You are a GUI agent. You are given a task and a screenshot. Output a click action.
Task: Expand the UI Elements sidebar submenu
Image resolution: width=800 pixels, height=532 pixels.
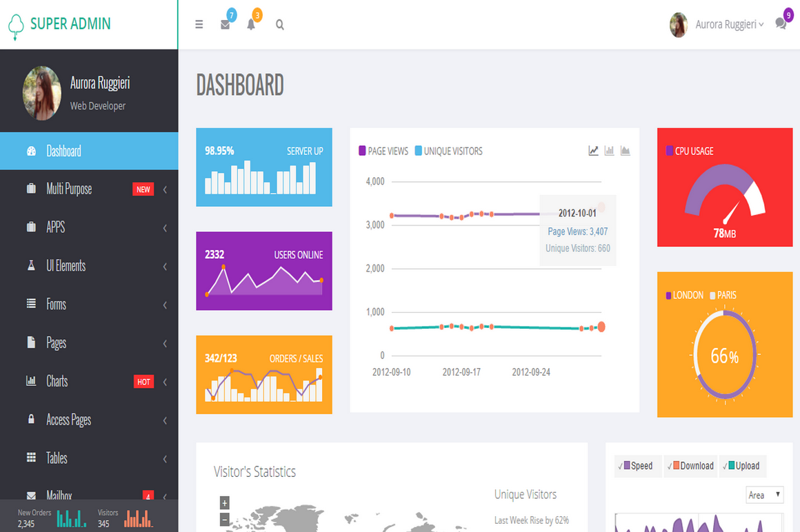66,266
